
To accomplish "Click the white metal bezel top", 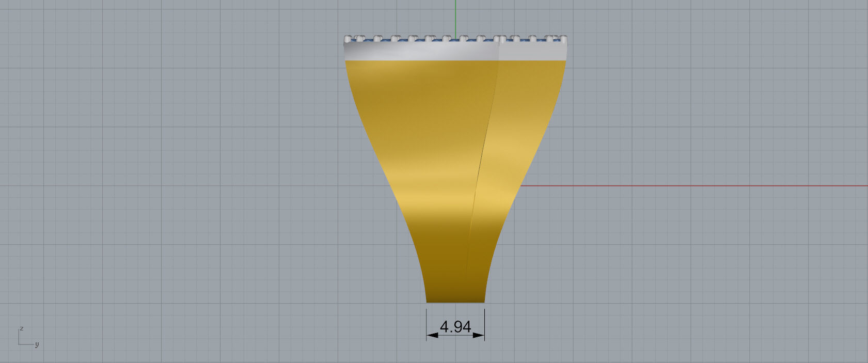I will 455,51.
